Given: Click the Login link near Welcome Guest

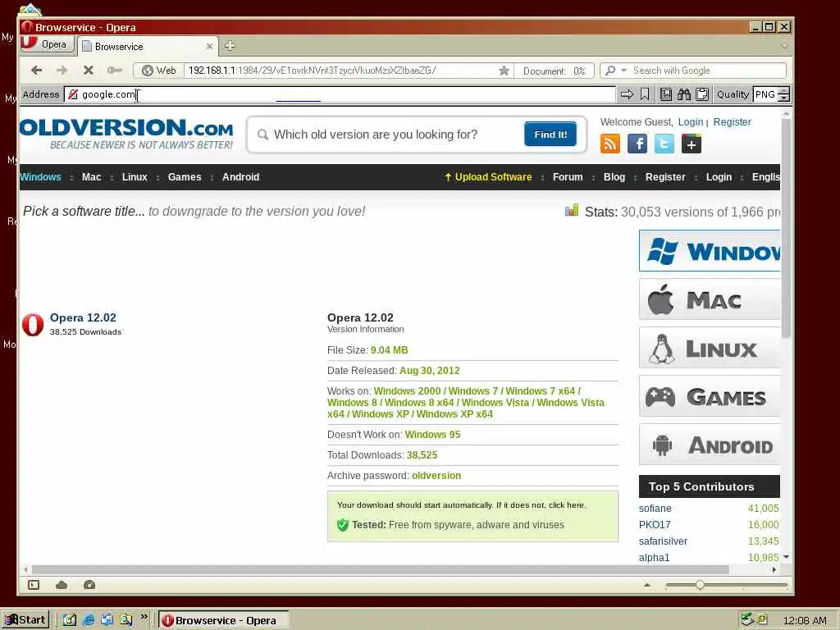Looking at the screenshot, I should 691,122.
